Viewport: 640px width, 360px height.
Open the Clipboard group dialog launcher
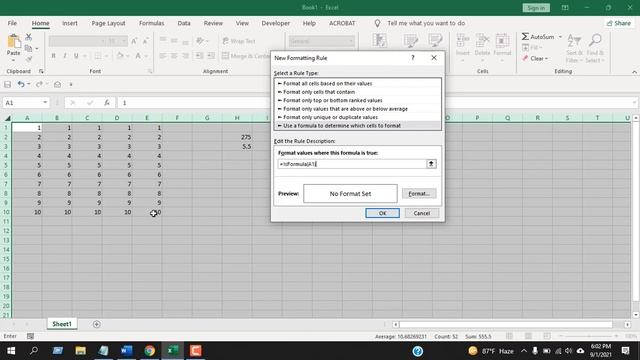click(x=41, y=71)
